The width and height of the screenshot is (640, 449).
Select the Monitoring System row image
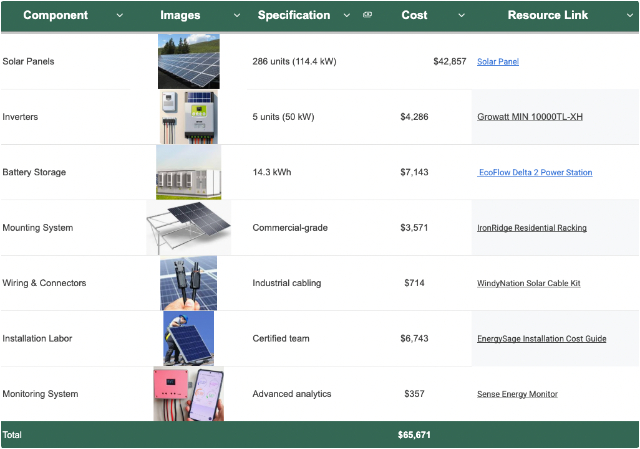point(189,394)
